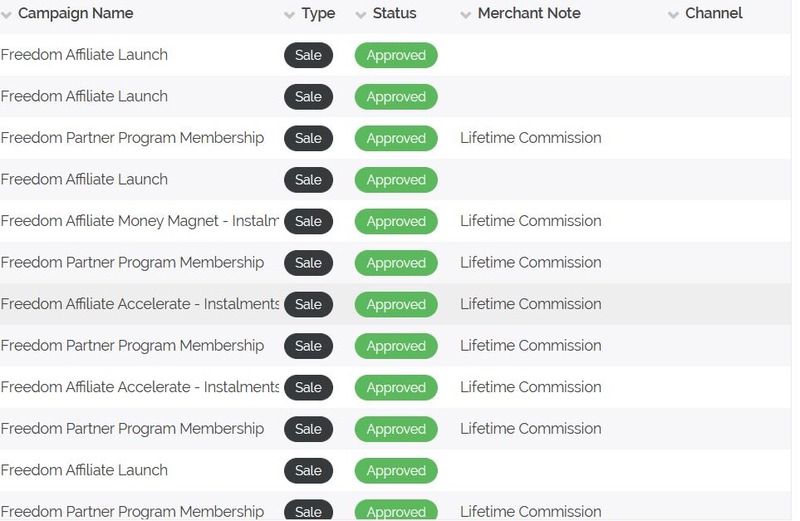This screenshot has width=800, height=521.
Task: Sort by the Campaign Name column chevron
Action: pos(6,15)
